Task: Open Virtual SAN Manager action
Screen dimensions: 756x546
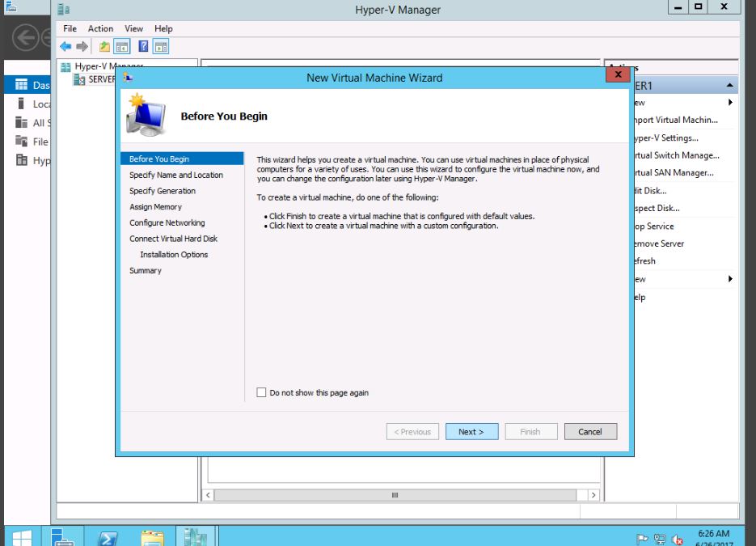Action: (674, 172)
